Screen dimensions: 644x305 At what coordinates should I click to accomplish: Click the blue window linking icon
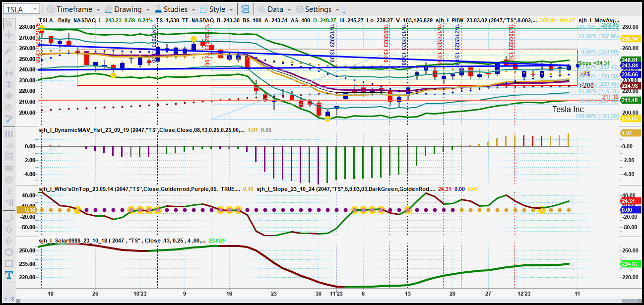click(245, 9)
